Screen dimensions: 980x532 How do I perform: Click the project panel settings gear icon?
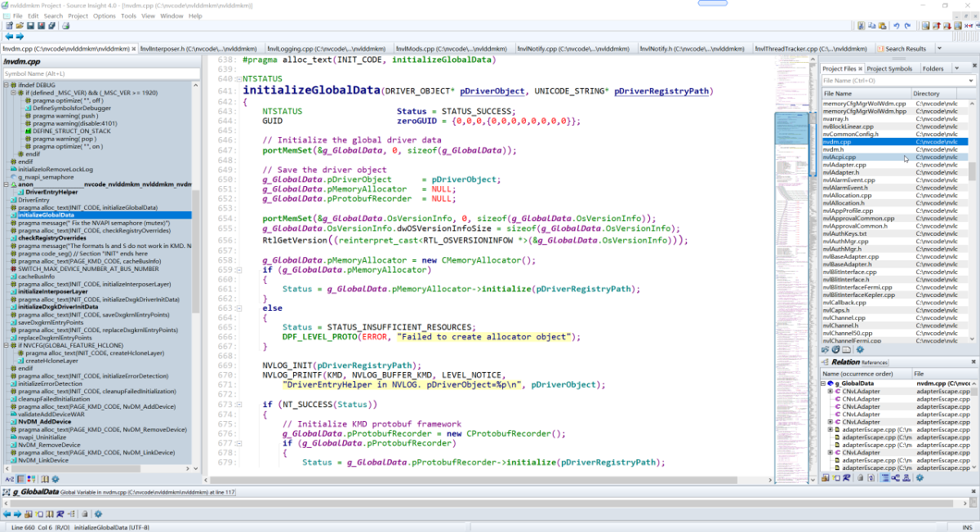[x=860, y=349]
